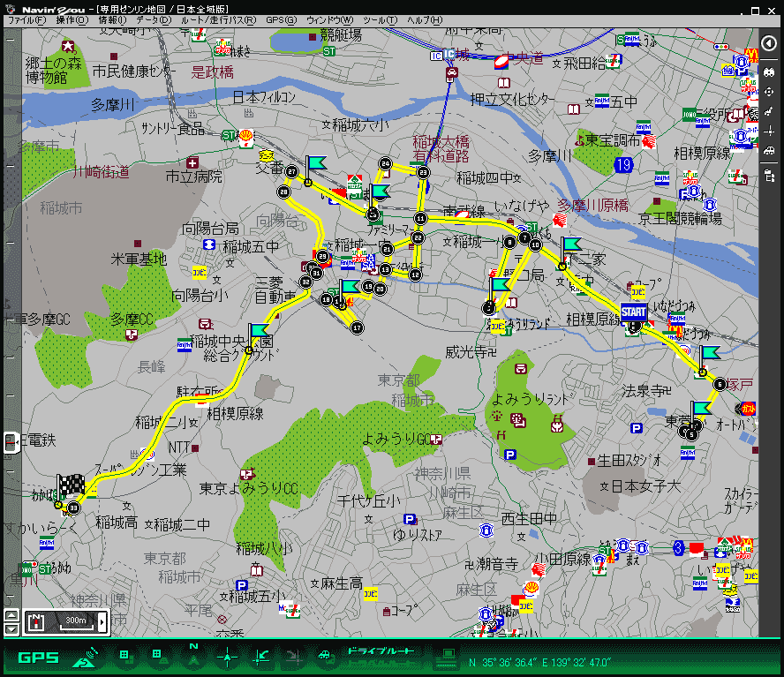Click route waypoint number 23
The height and width of the screenshot is (677, 784).
coord(424,172)
